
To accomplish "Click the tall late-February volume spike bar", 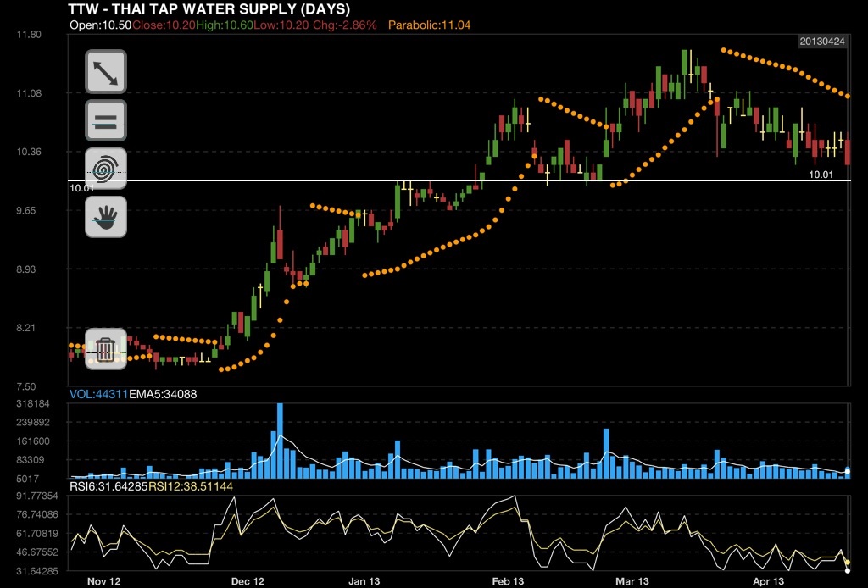I will [606, 453].
